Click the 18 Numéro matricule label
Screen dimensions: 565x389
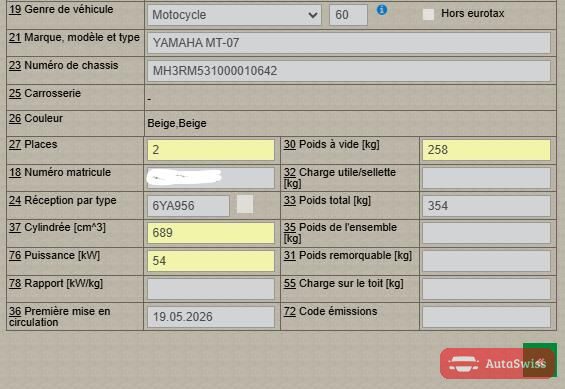pyautogui.click(x=60, y=173)
